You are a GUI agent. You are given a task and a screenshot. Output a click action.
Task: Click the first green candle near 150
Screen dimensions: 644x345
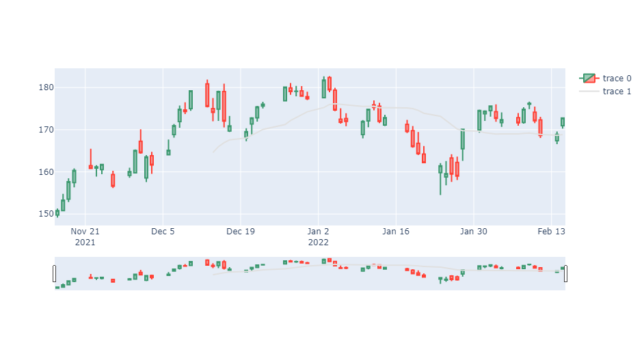point(57,213)
